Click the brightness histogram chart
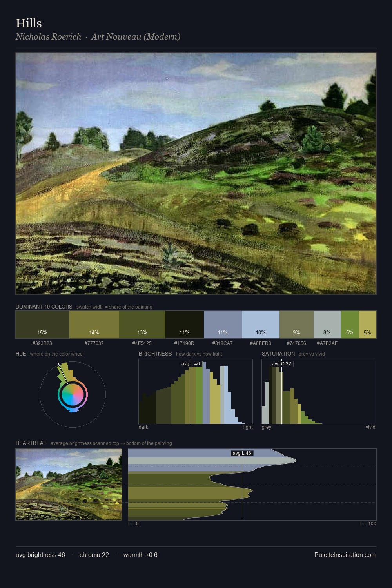The height and width of the screenshot is (588, 392). pyautogui.click(x=196, y=392)
